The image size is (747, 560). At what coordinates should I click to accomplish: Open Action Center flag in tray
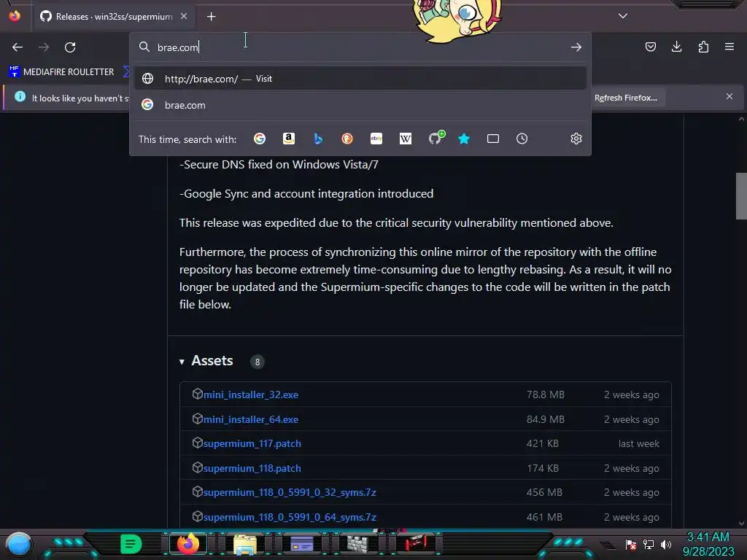[x=631, y=545]
